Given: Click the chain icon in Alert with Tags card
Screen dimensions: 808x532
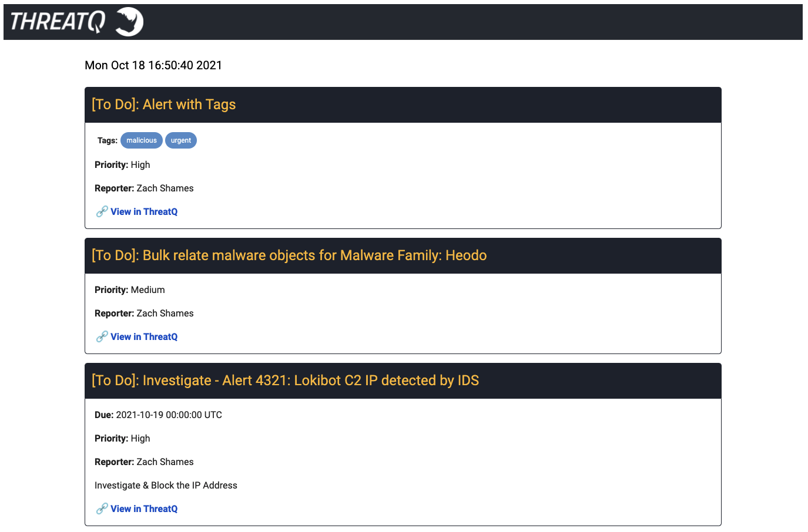Looking at the screenshot, I should point(102,211).
